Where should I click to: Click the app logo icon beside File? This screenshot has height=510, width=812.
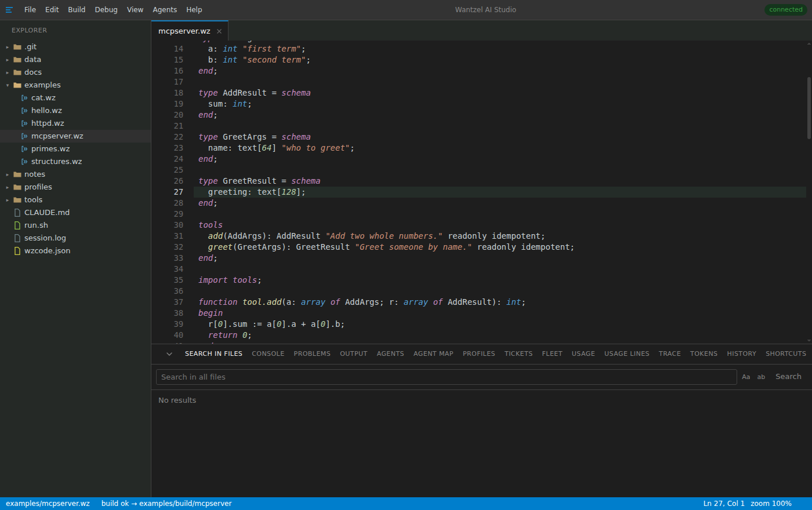point(9,10)
